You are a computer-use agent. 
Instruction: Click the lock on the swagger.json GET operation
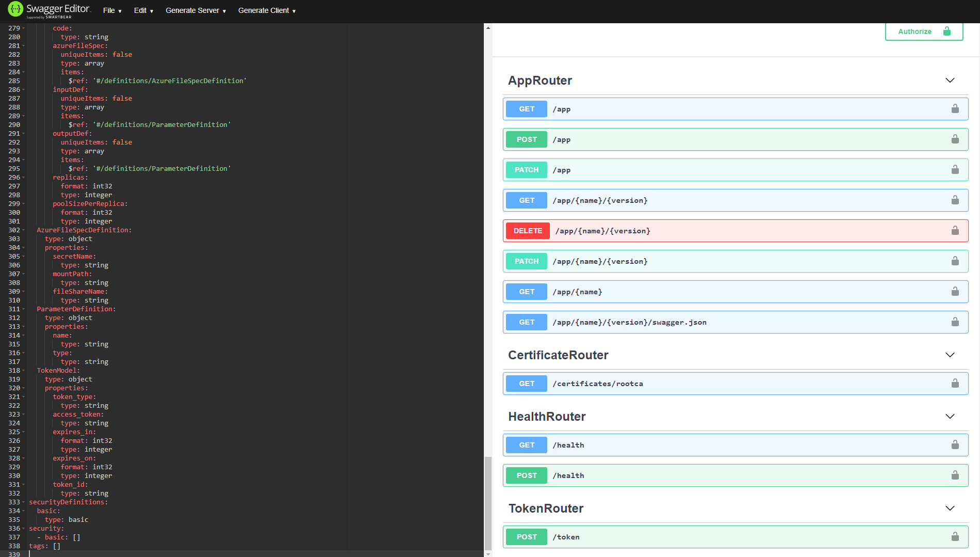coord(955,322)
